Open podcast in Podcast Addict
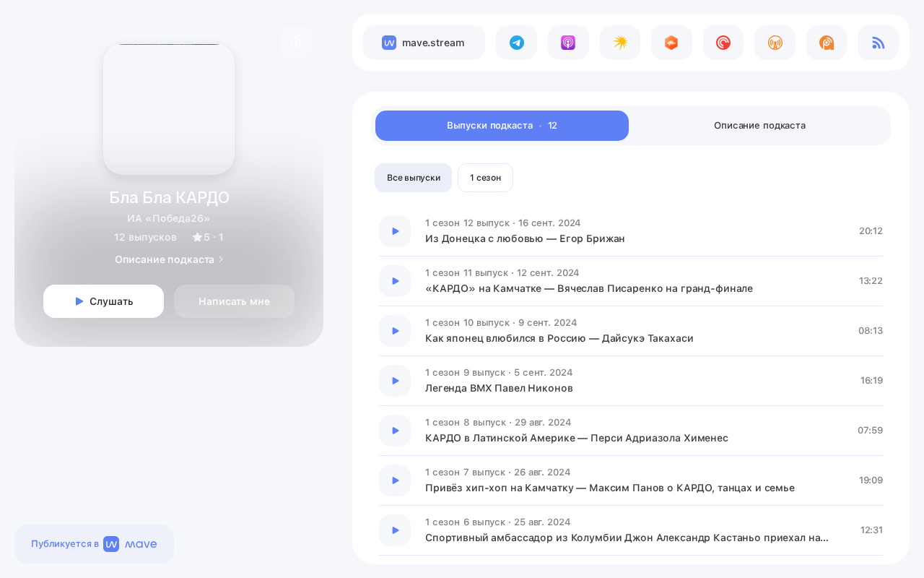The width and height of the screenshot is (924, 578). click(827, 43)
